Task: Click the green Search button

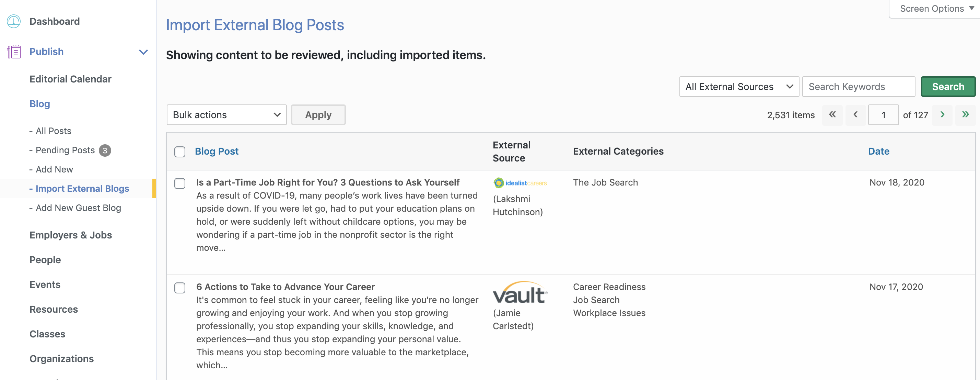Action: coord(947,87)
